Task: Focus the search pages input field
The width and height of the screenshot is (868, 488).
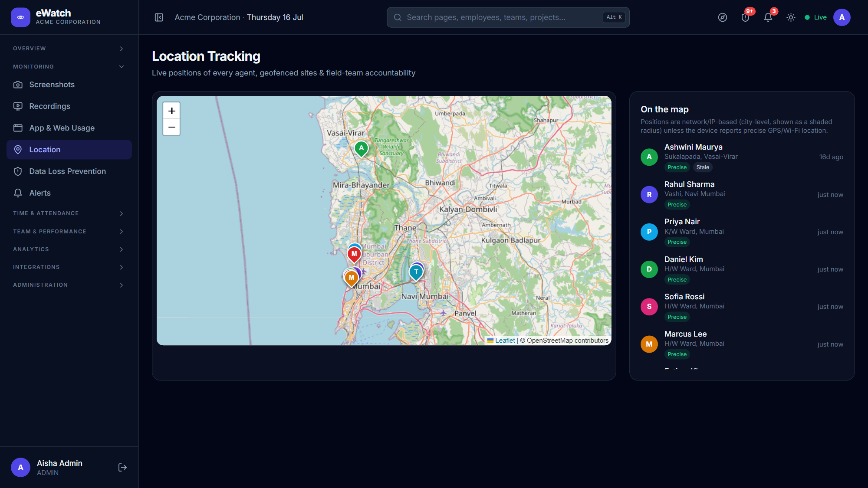Action: (508, 17)
